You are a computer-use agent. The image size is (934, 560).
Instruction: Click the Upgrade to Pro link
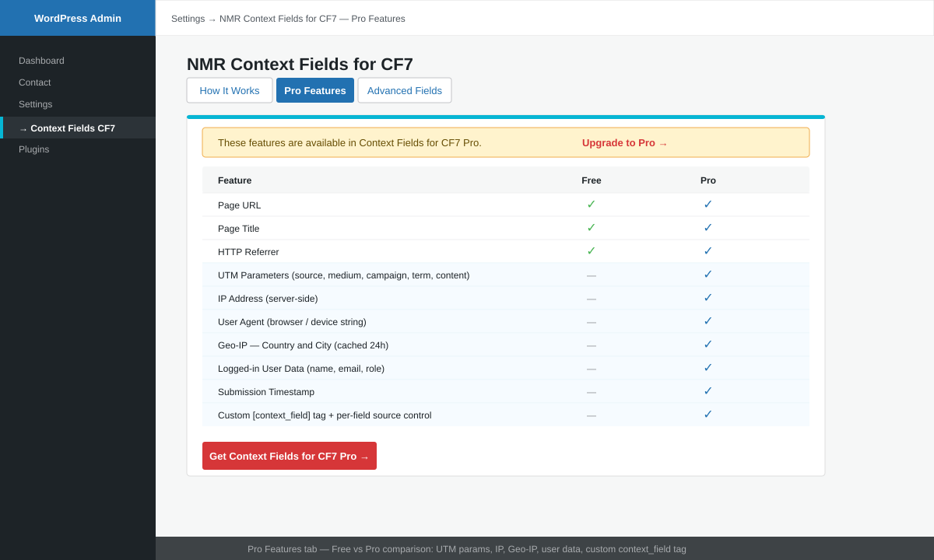[x=625, y=143]
